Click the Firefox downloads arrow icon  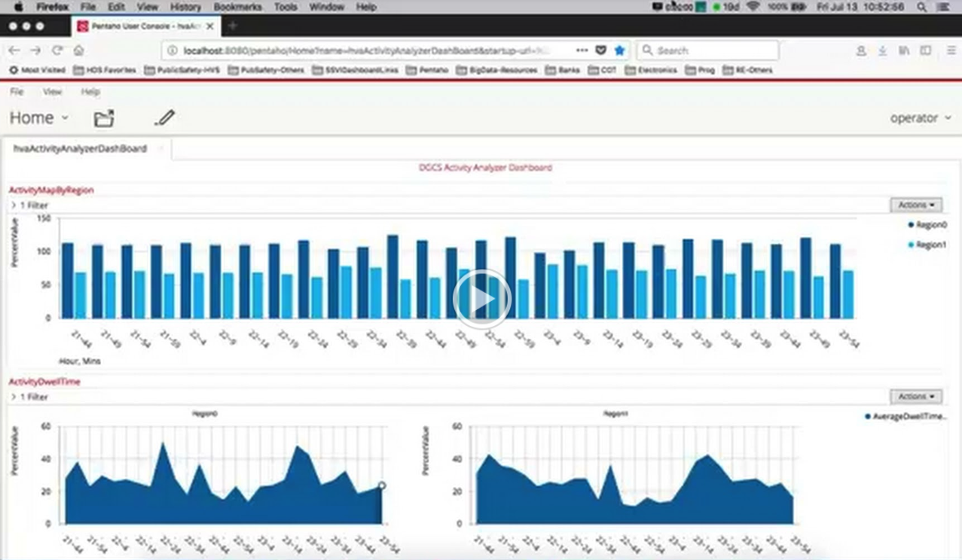[x=882, y=50]
